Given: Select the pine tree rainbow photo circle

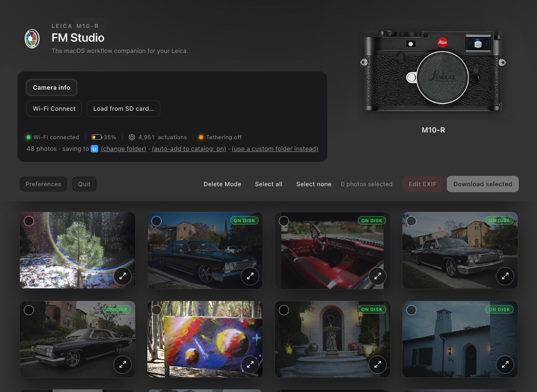Looking at the screenshot, I should pyautogui.click(x=29, y=221).
